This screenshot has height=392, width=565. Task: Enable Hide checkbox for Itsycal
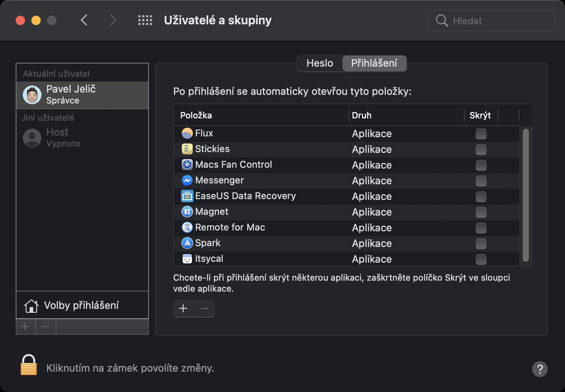pos(481,260)
